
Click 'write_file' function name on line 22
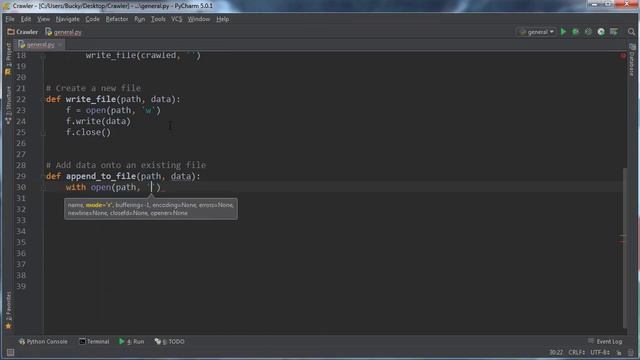point(91,99)
